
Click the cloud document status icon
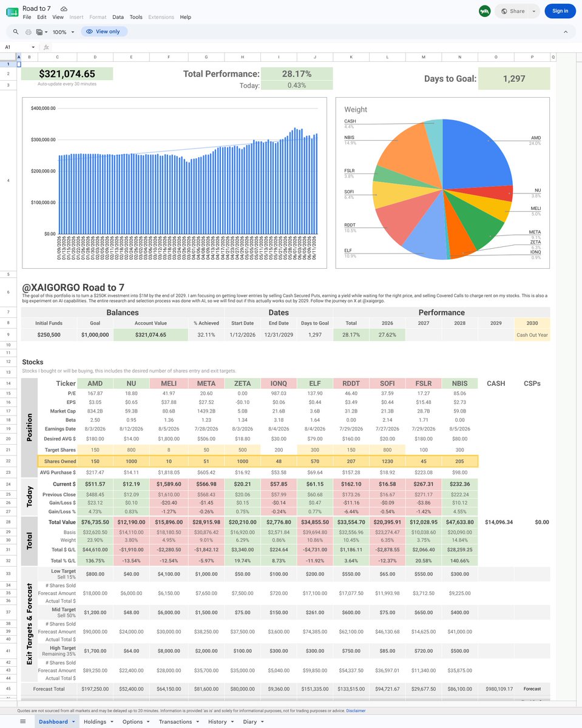pyautogui.click(x=64, y=9)
